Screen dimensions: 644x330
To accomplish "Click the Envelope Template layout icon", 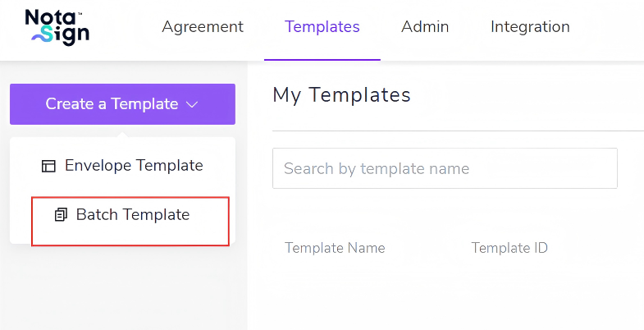I will pyautogui.click(x=48, y=166).
